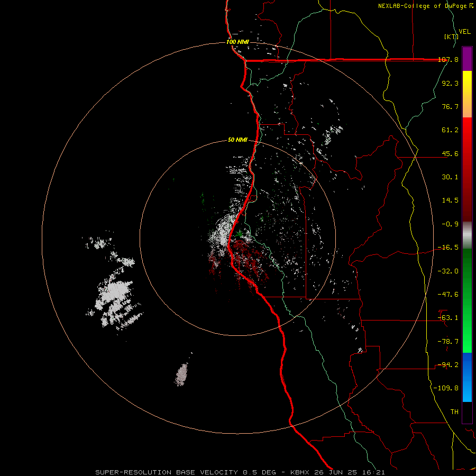476x476 pixels.
Task: Click the -47.6 value on velocity scale
Action: (448, 295)
